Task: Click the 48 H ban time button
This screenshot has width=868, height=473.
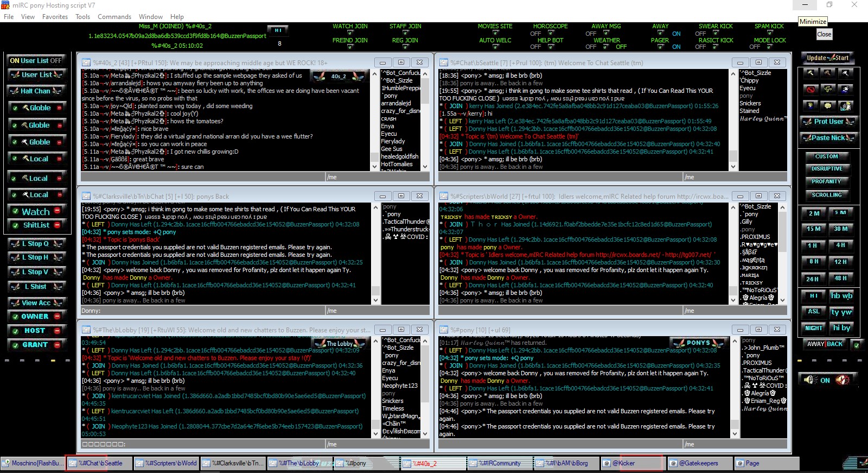Action: pyautogui.click(x=841, y=279)
